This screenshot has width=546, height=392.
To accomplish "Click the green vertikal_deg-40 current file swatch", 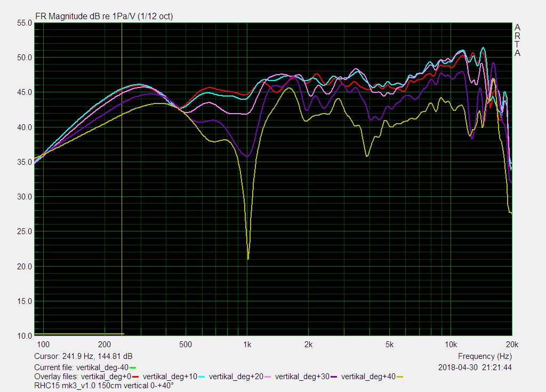I will point(132,367).
